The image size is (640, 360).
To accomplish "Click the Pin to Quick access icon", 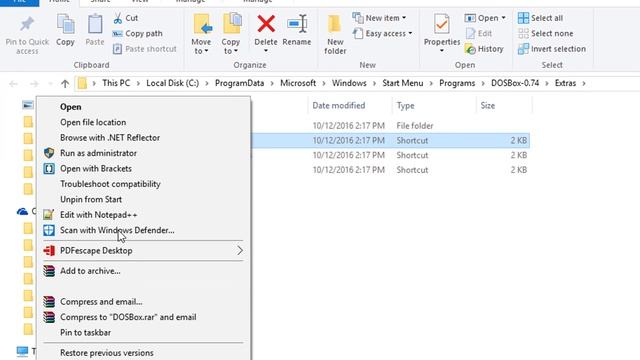I will [27, 24].
